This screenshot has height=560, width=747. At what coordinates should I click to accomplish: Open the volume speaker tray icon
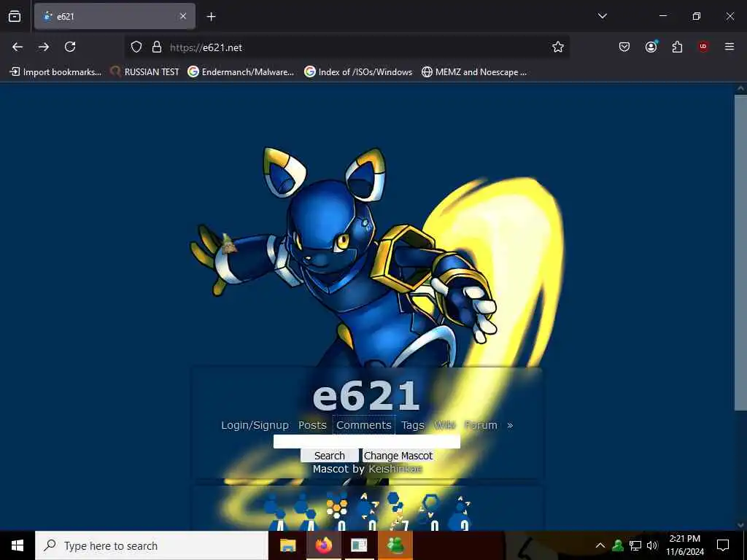[x=652, y=545]
